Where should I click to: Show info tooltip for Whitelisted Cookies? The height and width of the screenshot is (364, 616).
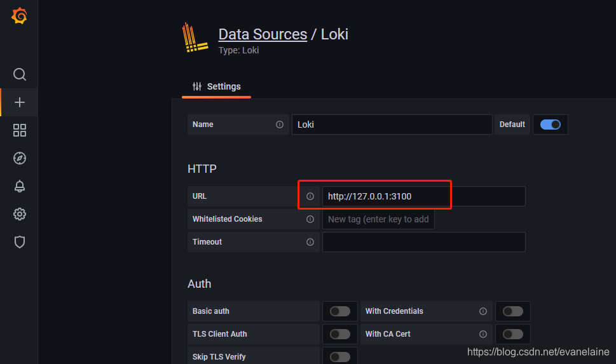click(310, 219)
